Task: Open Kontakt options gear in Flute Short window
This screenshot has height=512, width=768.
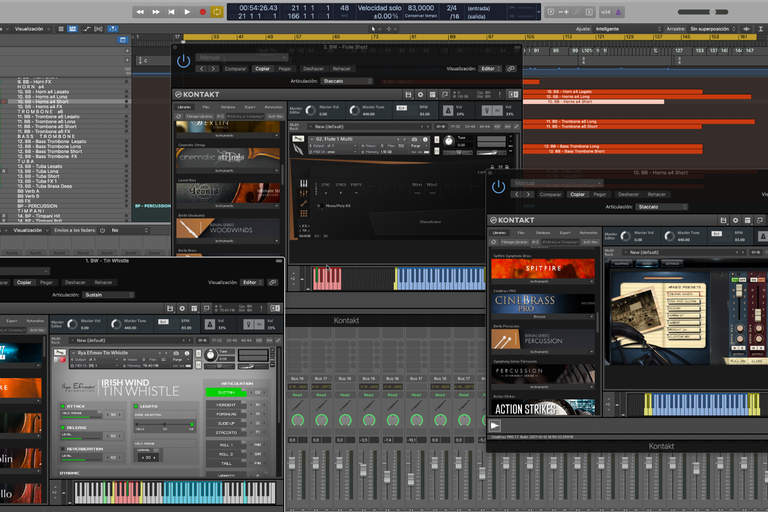Action: pyautogui.click(x=420, y=95)
